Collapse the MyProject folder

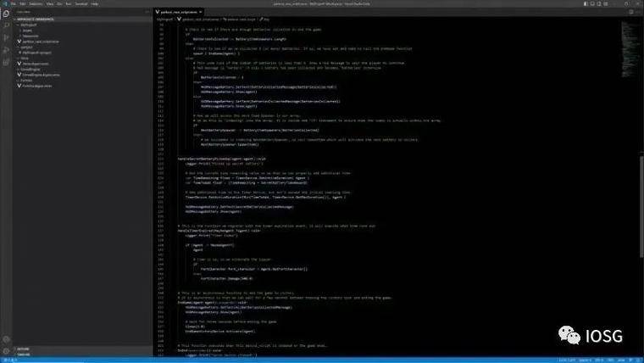(x=82, y=25)
